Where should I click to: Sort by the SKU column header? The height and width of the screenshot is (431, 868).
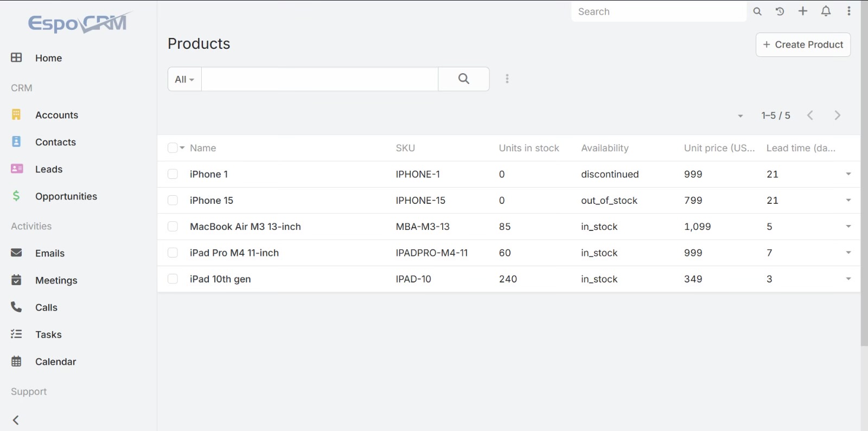pyautogui.click(x=405, y=148)
